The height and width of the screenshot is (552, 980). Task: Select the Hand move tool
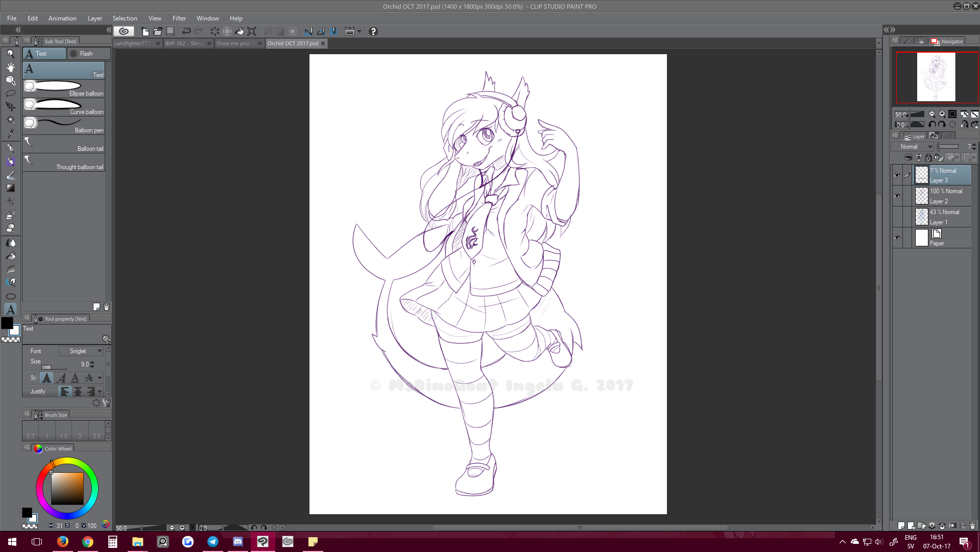click(x=10, y=67)
